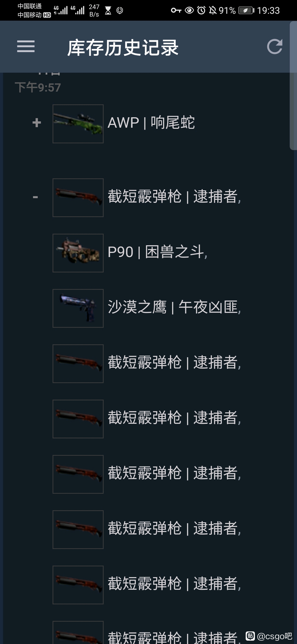Refresh the inventory history
297x644 pixels.
(x=275, y=46)
